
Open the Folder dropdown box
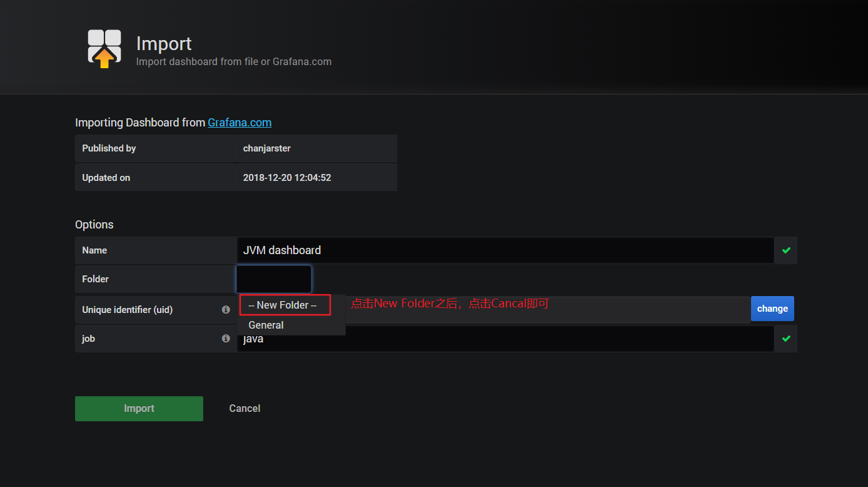click(274, 279)
